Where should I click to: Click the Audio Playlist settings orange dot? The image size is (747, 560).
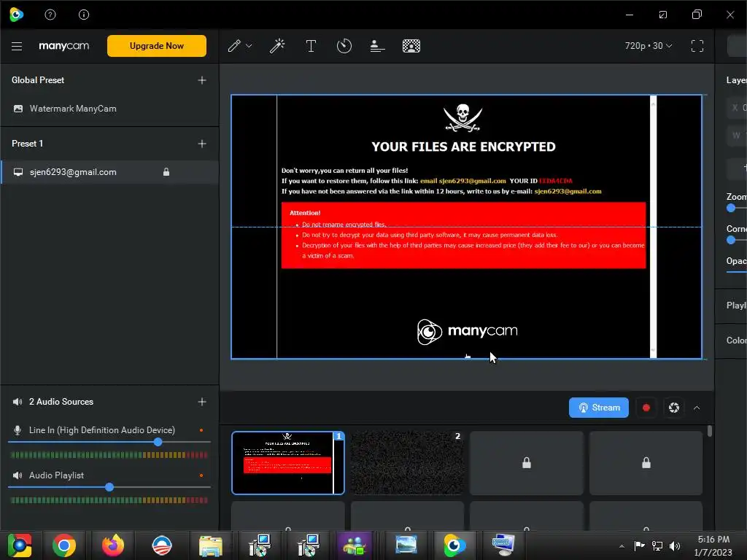tap(201, 475)
